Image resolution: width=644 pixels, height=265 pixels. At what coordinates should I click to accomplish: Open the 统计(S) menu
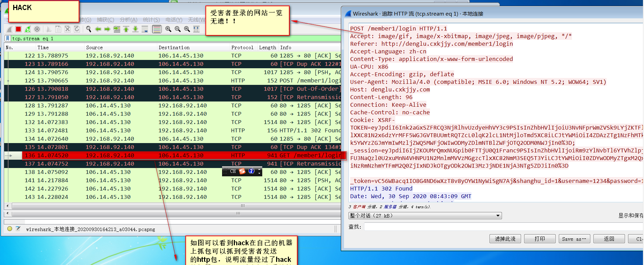pyautogui.click(x=151, y=20)
